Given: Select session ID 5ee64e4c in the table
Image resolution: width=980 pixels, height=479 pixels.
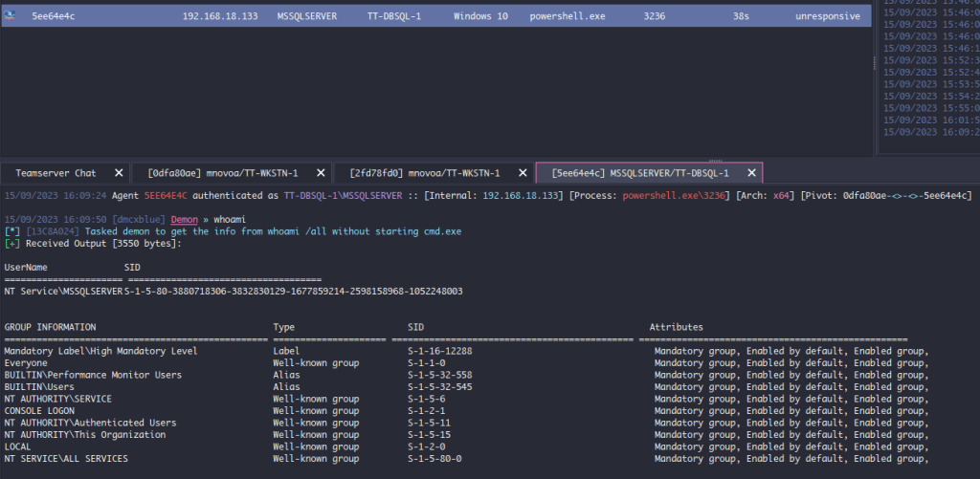Looking at the screenshot, I should 54,16.
